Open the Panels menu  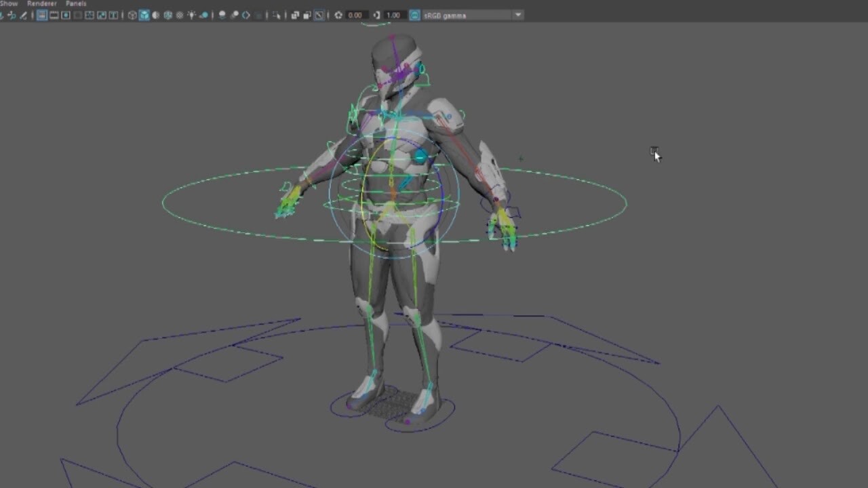(x=75, y=3)
